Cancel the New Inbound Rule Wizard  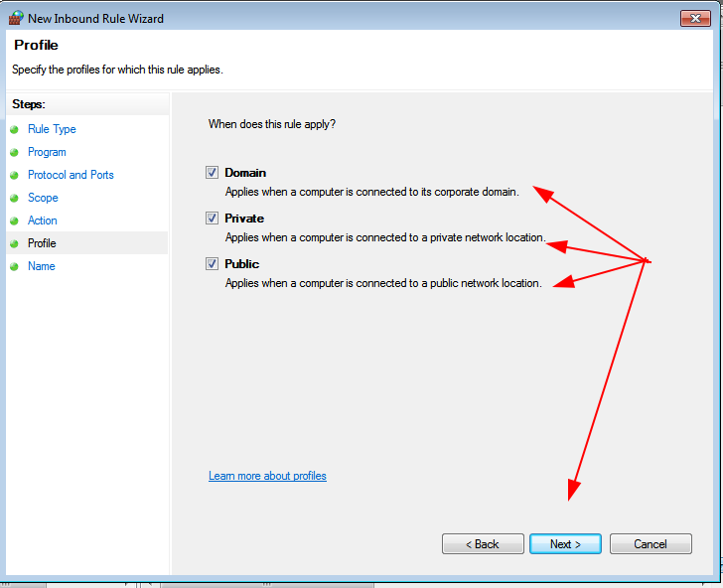click(x=651, y=544)
